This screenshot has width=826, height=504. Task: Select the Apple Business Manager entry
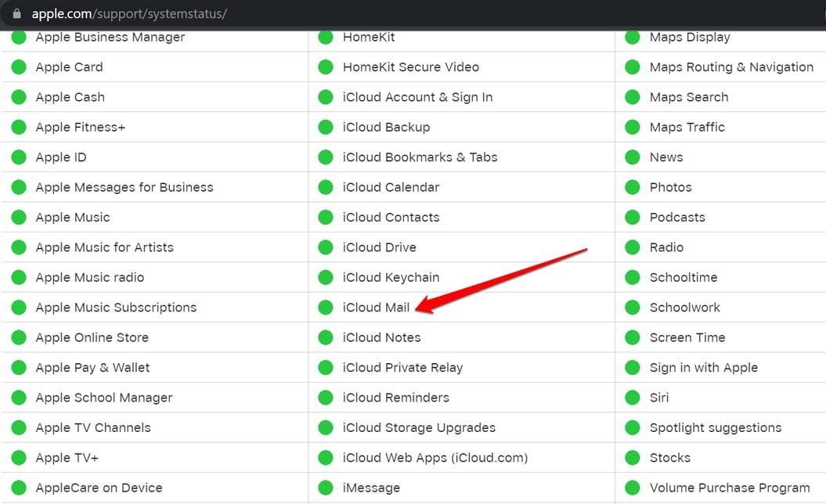coord(110,38)
